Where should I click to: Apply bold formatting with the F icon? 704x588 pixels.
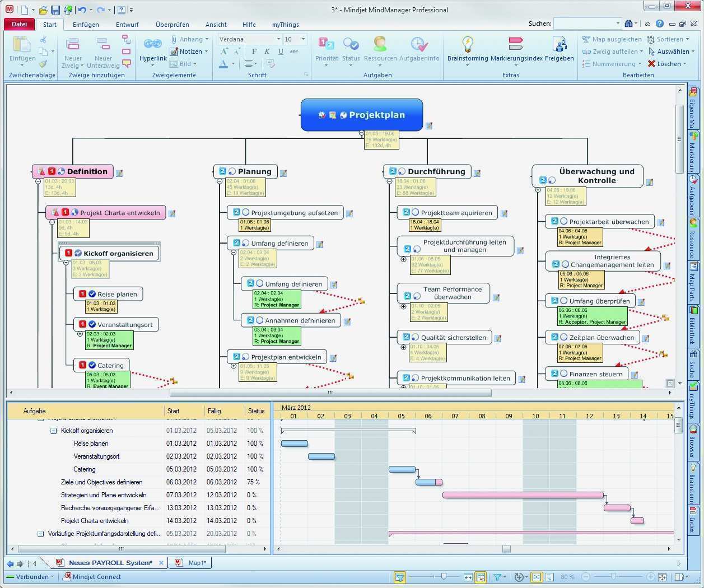click(254, 52)
